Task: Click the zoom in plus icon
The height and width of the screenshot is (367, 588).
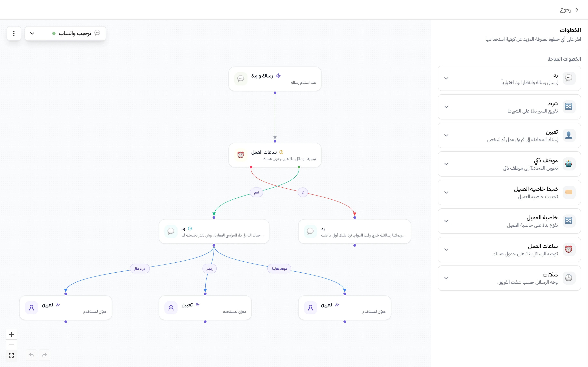Action: pos(11,334)
